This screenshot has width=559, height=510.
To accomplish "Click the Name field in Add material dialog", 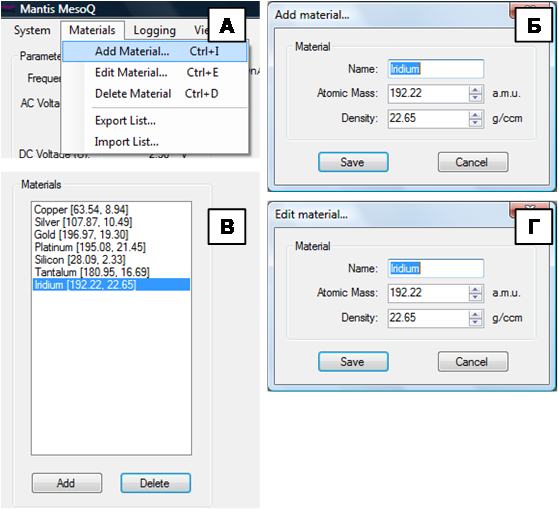I will point(436,69).
